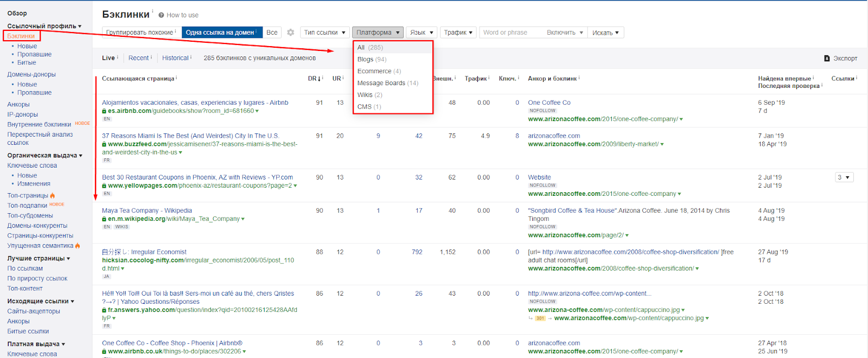Click lock icon beside www.buzzfeed.com URL
This screenshot has width=868, height=358.
104,144
